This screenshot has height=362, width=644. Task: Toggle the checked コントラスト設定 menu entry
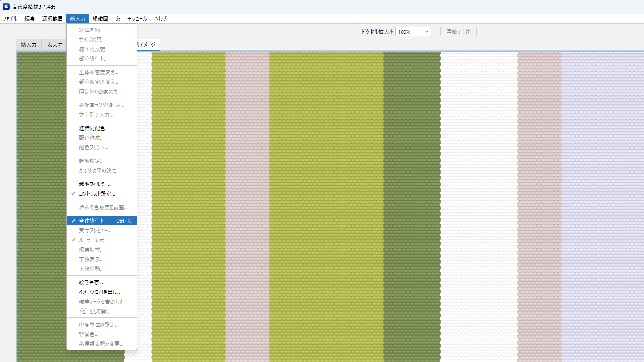pos(97,194)
